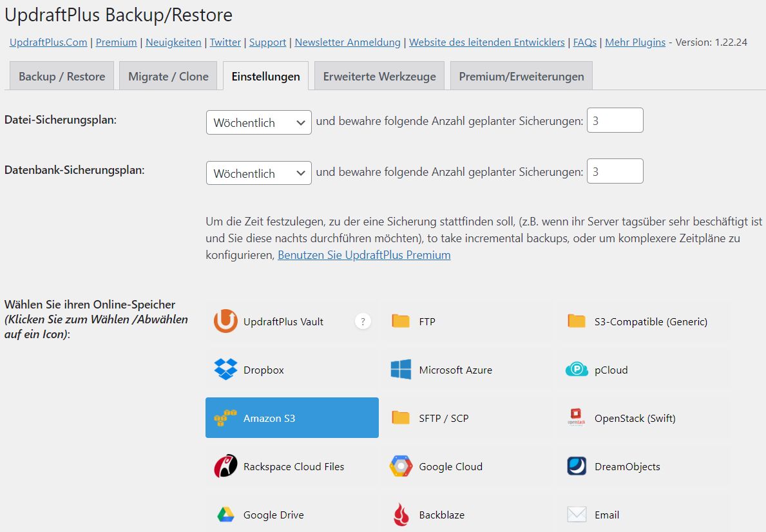Click the UpdraftPlus Backup/Restore heading
Screen dimensions: 766x532
pos(119,15)
